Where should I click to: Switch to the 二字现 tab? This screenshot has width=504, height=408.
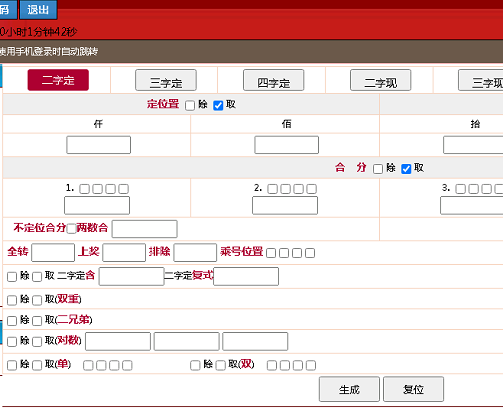[380, 80]
